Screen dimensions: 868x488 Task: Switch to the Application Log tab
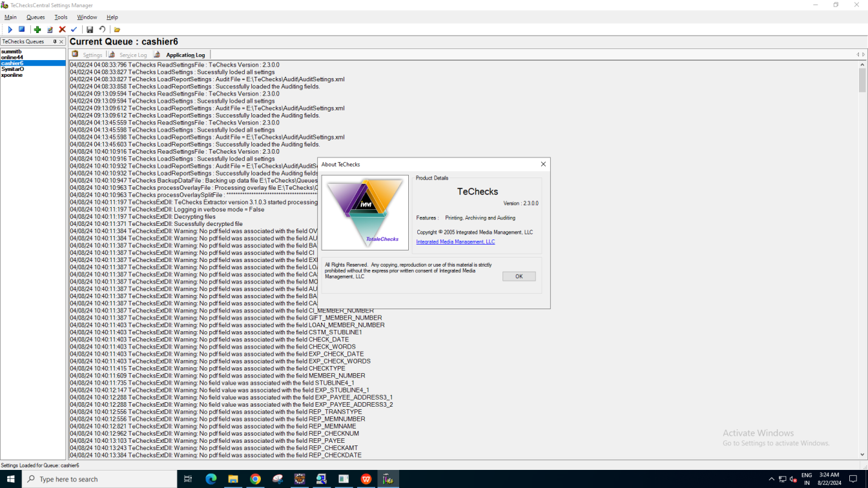tap(185, 55)
